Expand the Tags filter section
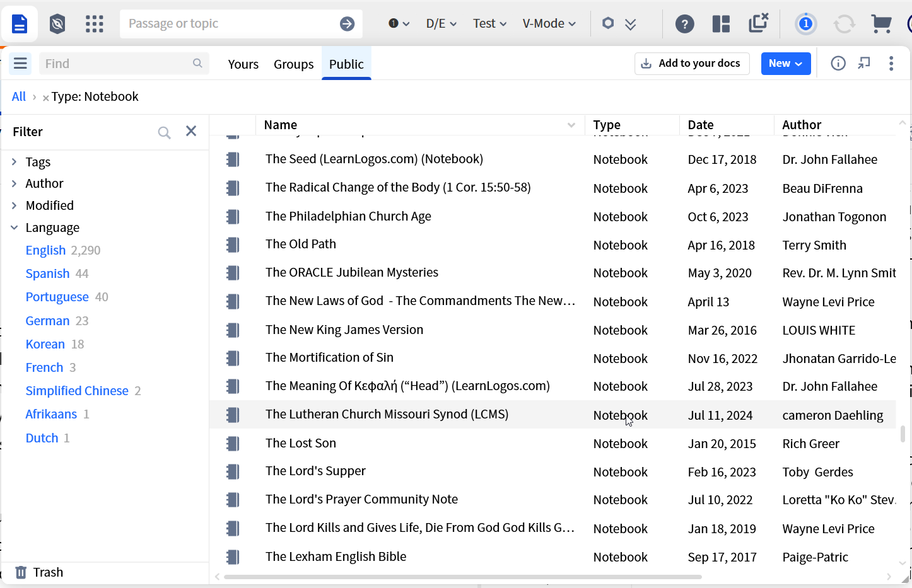The image size is (912, 588). pyautogui.click(x=15, y=162)
